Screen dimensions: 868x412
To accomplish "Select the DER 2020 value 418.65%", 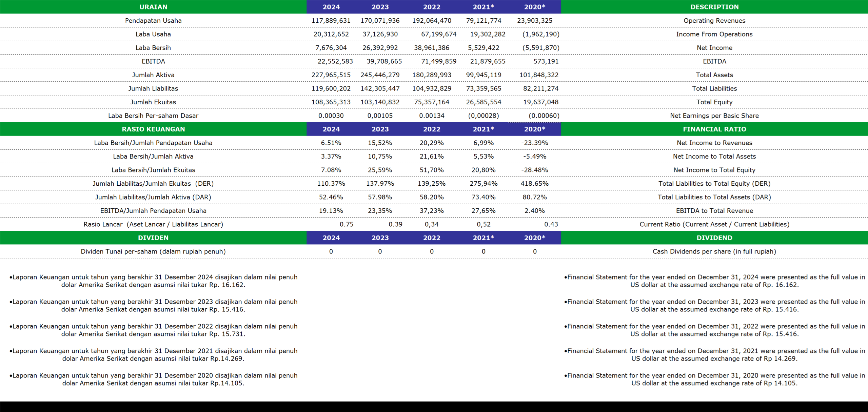I will click(534, 184).
